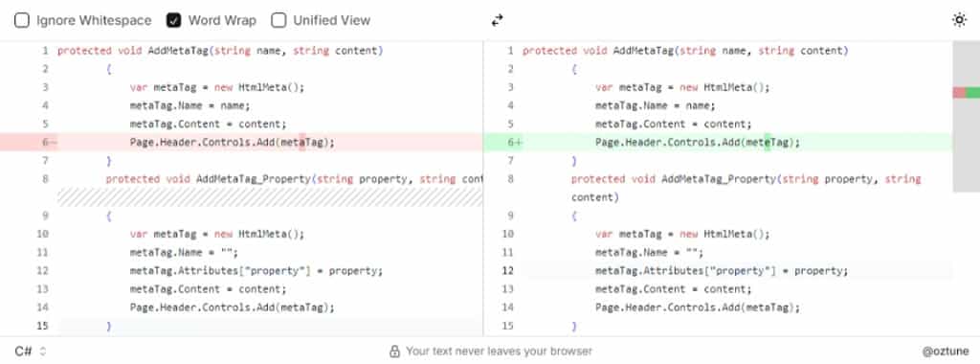Click line 15 closing brace in left pane

point(109,326)
